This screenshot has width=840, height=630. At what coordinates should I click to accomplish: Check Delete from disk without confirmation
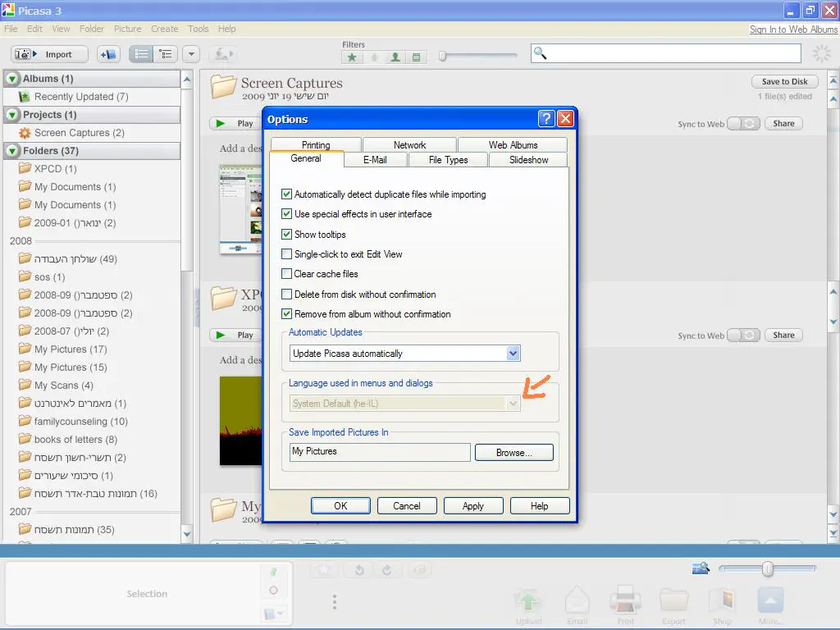coord(287,294)
